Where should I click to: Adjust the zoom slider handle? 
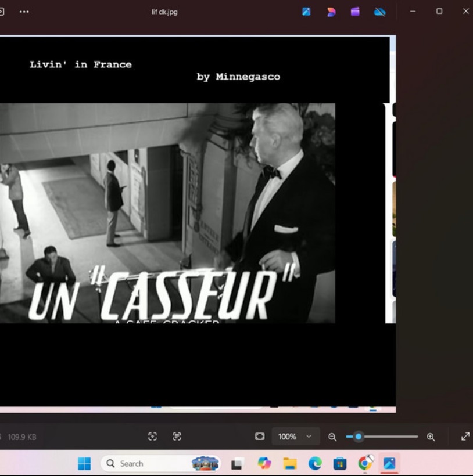[x=359, y=437]
